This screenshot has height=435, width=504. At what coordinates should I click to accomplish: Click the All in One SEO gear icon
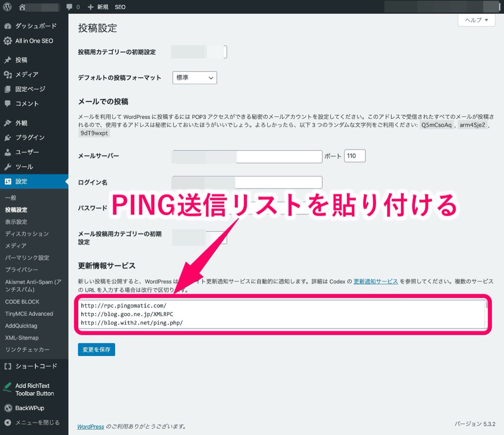pos(8,41)
